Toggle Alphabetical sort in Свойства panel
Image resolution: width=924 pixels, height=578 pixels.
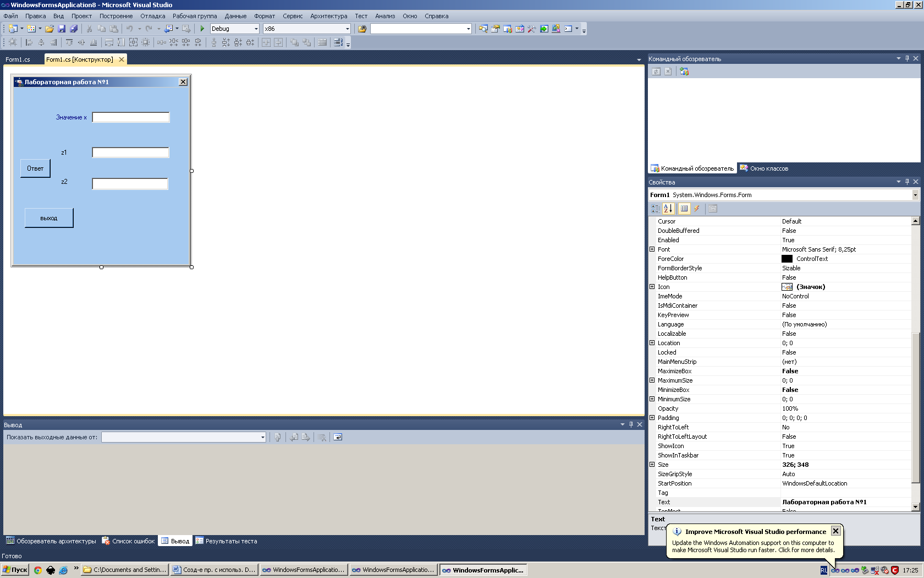tap(668, 209)
